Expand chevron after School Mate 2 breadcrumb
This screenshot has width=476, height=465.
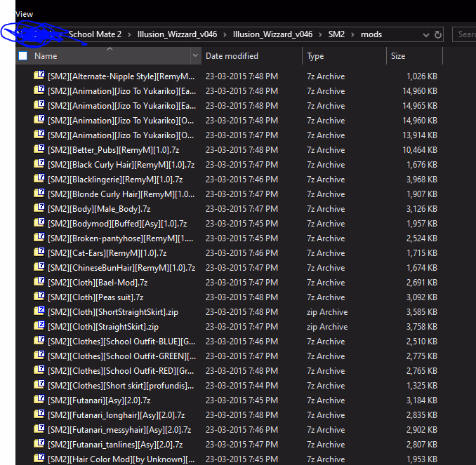(x=129, y=34)
